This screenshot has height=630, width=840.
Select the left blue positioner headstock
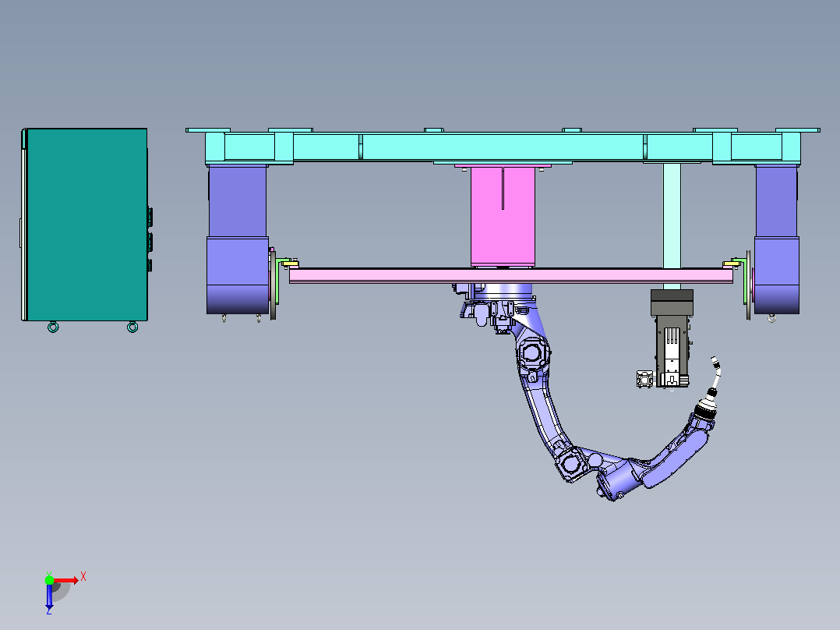238,275
